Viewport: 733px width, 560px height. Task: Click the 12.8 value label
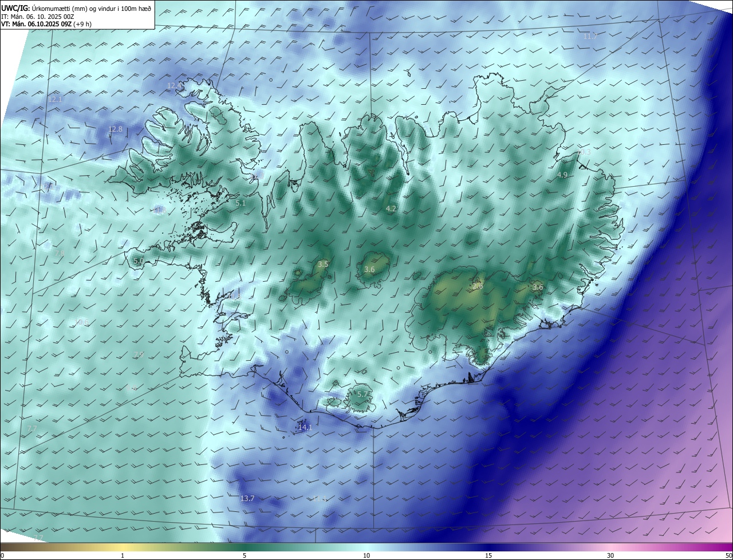click(116, 129)
